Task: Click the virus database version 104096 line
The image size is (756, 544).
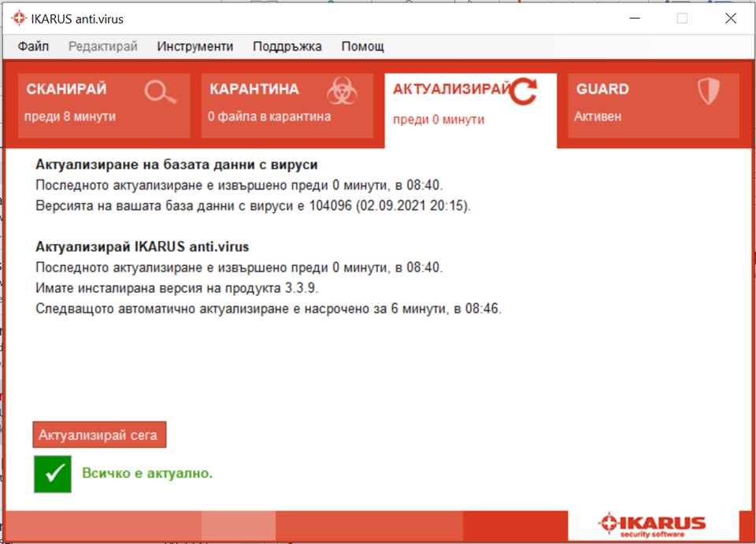Action: point(253,205)
